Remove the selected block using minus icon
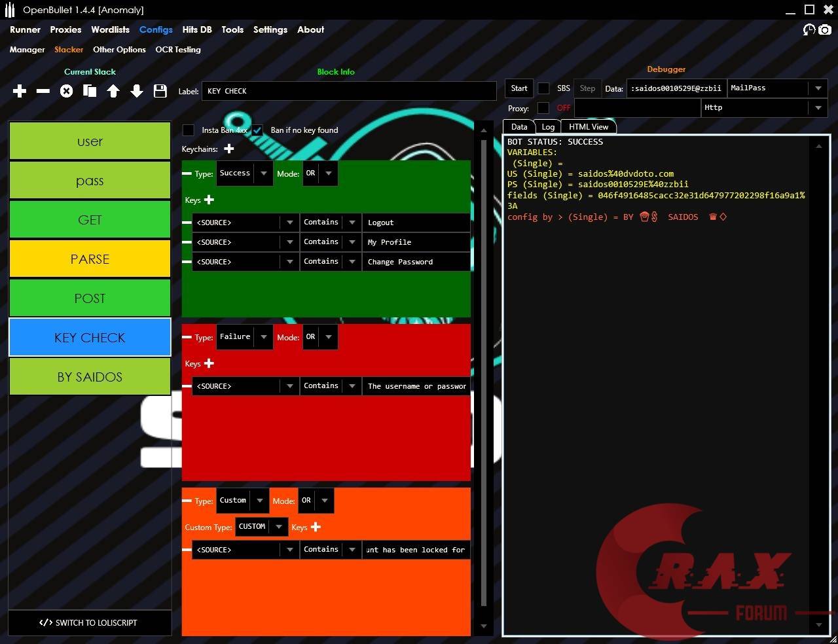This screenshot has width=838, height=644. [43, 91]
